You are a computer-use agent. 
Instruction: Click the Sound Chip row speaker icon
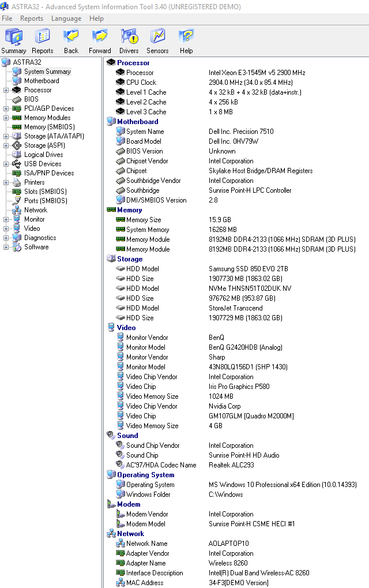click(x=121, y=455)
